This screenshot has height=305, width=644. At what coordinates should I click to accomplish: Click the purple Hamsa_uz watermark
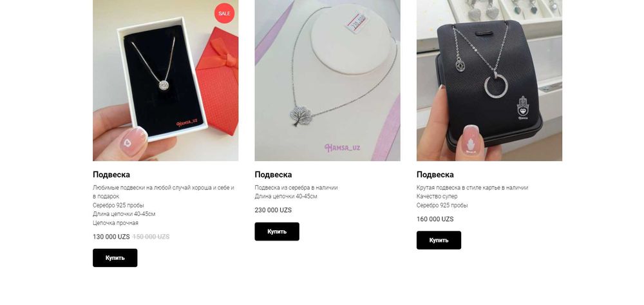343,148
